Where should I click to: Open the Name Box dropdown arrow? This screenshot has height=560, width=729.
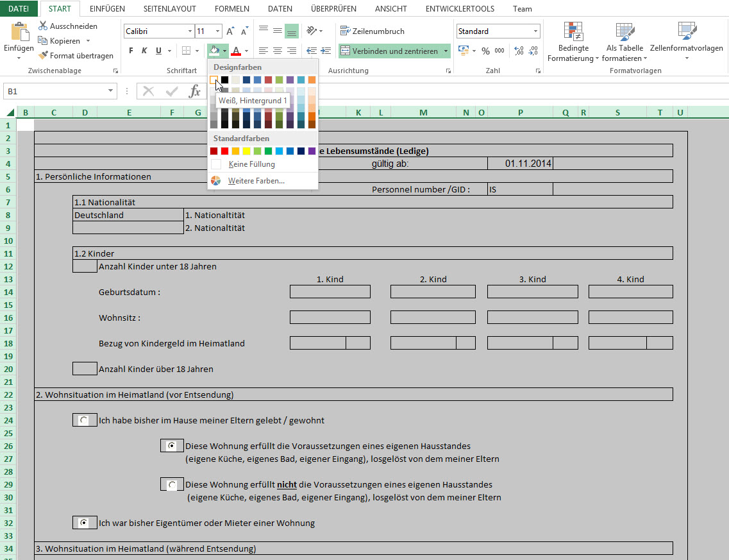point(110,90)
